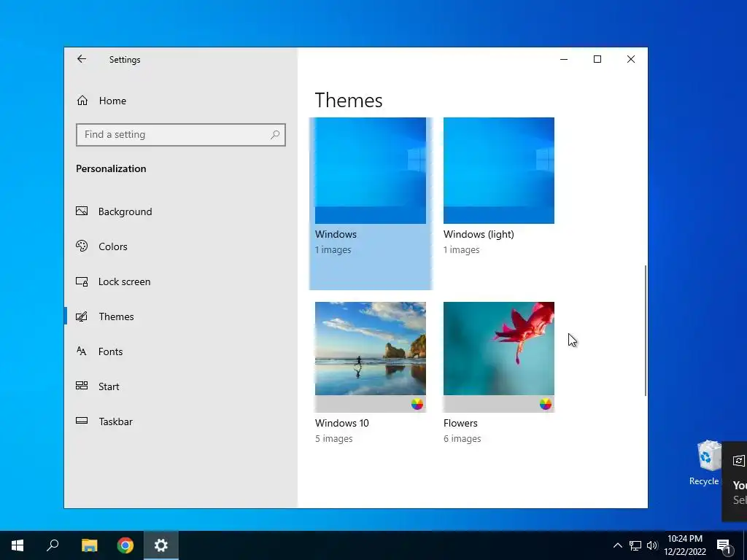Click the color wheel on Windows 10 theme
Screen dimensions: 747x560
tap(417, 404)
